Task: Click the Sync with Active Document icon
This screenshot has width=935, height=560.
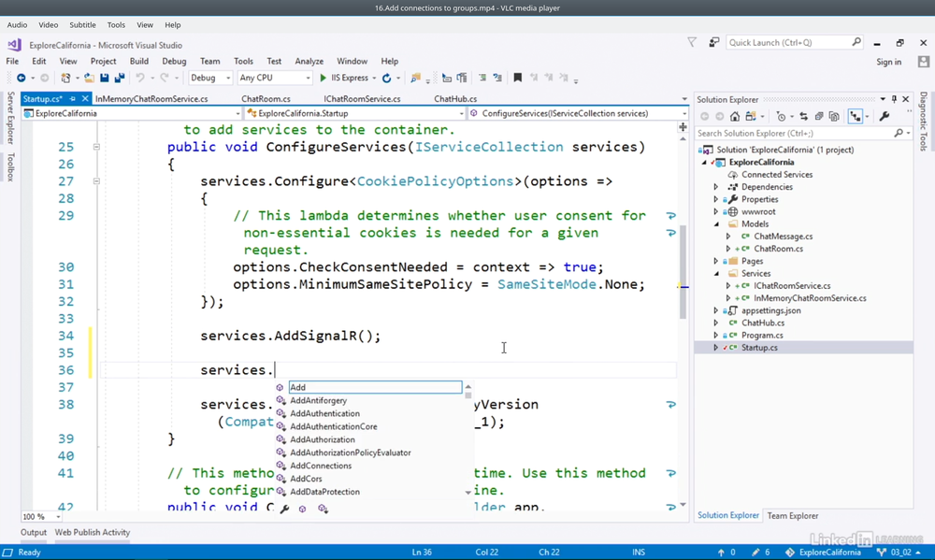Action: [805, 117]
